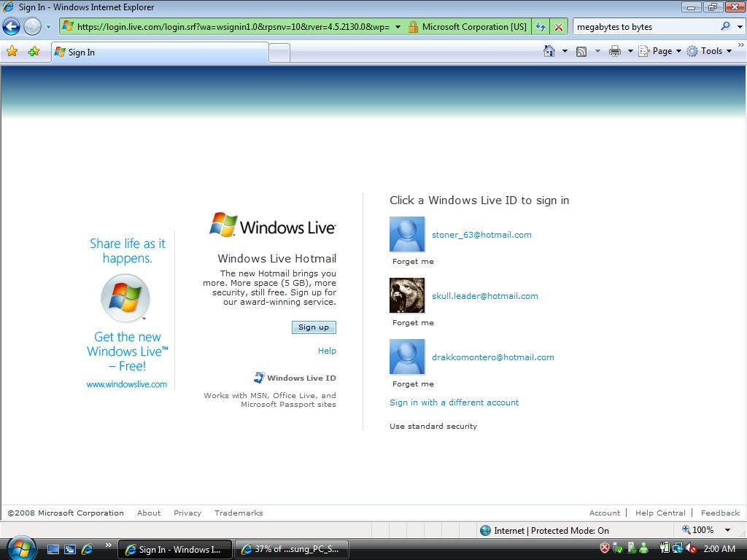Click Forget me under stoner_63@hotmail.com
This screenshot has height=560, width=747.
[412, 261]
